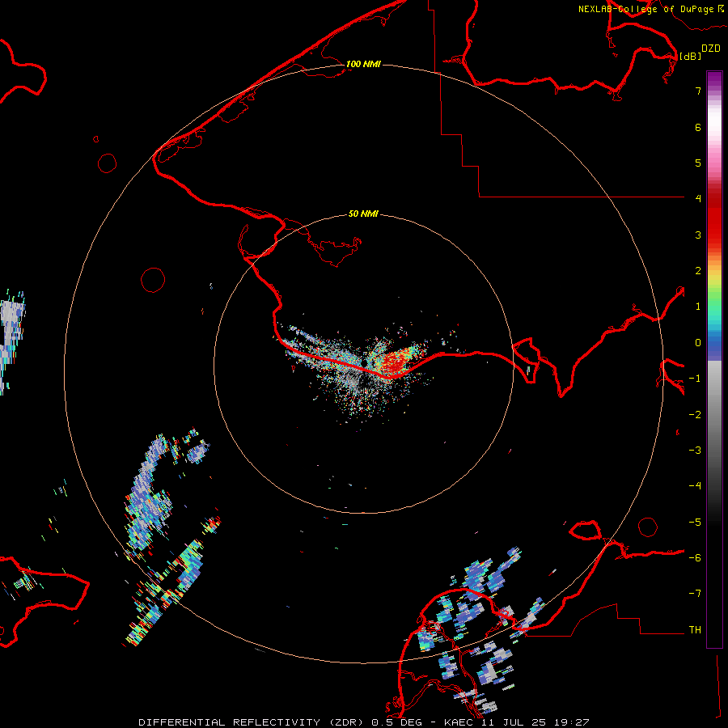Click the -7 tick label on color scale
728x728 pixels.
click(695, 594)
